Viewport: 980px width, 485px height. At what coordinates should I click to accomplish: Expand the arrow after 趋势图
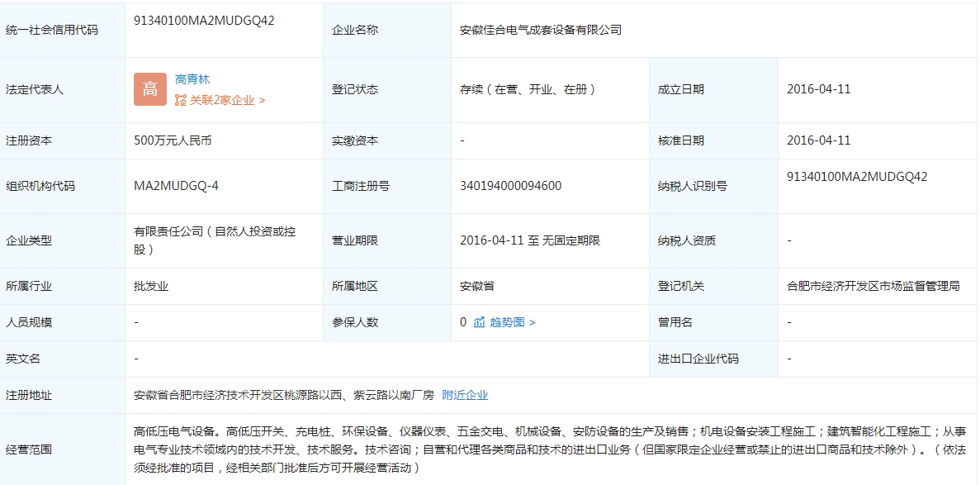click(532, 322)
